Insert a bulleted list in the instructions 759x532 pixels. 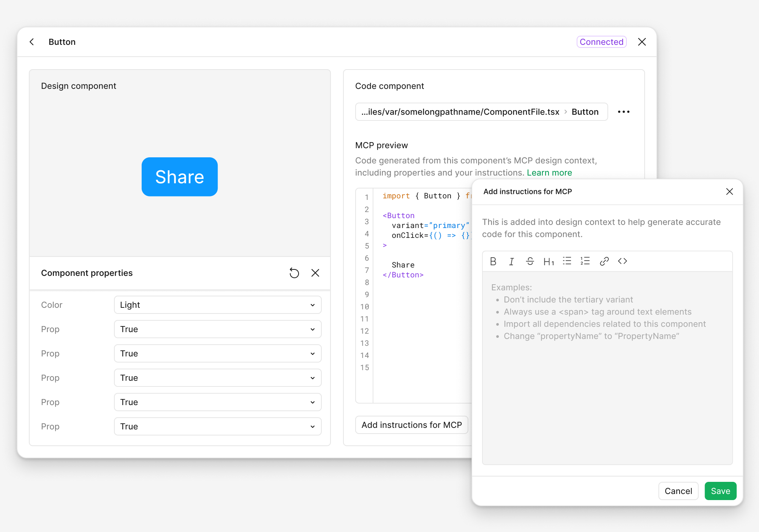point(567,261)
